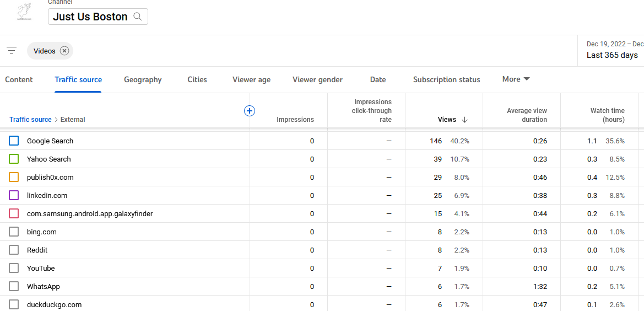Screen dimensions: 644x311
Task: Click the Google Search row label
Action: [50, 141]
